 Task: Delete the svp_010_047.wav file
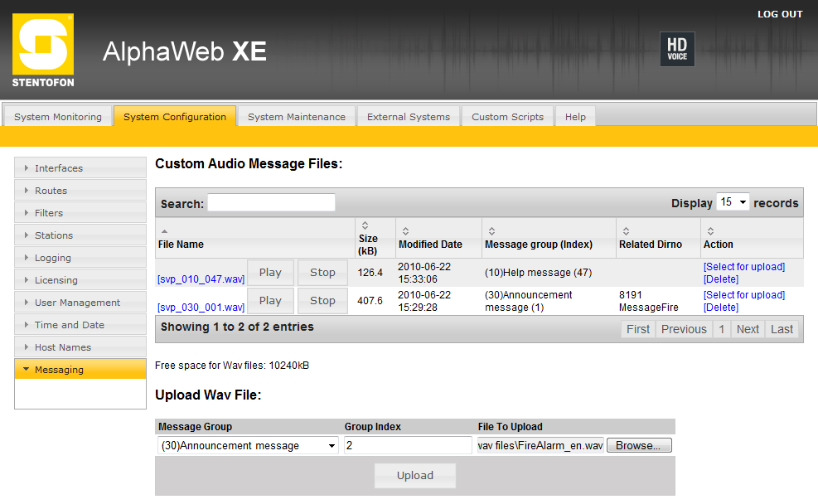coord(720,279)
